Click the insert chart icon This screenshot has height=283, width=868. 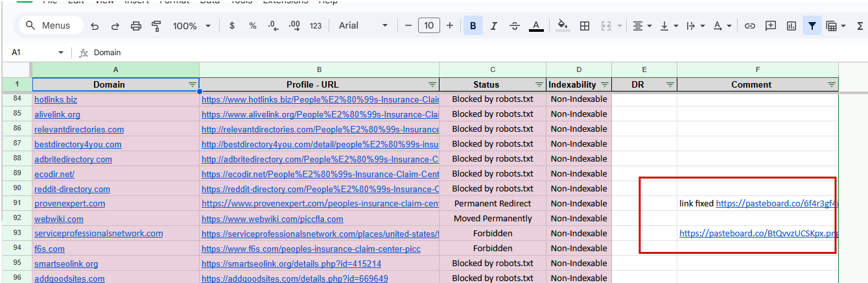792,26
